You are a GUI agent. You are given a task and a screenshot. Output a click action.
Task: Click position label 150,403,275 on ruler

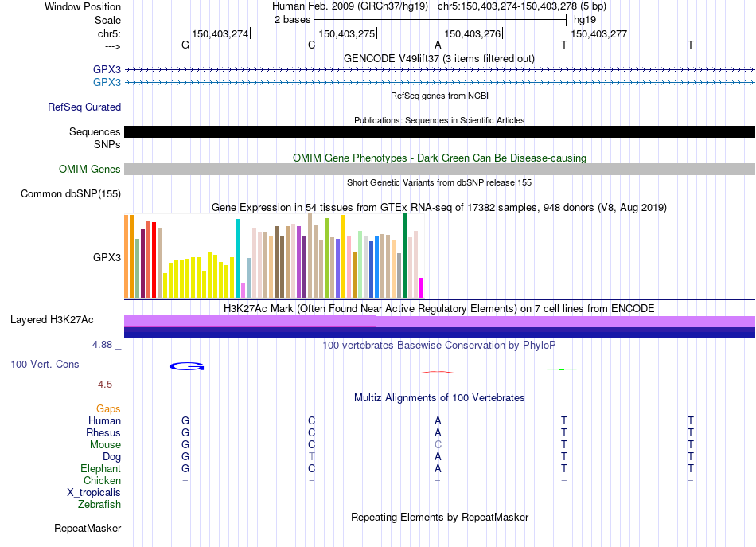coord(347,33)
